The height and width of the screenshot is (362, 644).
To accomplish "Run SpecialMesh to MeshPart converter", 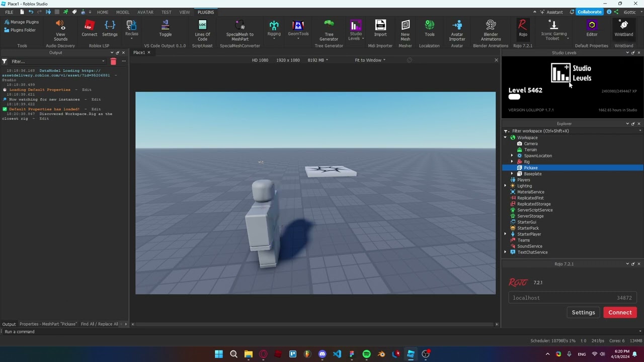I will coord(240,30).
